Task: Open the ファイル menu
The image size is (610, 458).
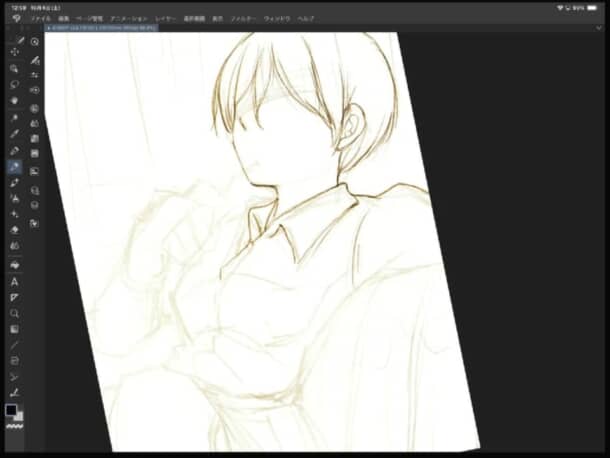Action: click(41, 18)
